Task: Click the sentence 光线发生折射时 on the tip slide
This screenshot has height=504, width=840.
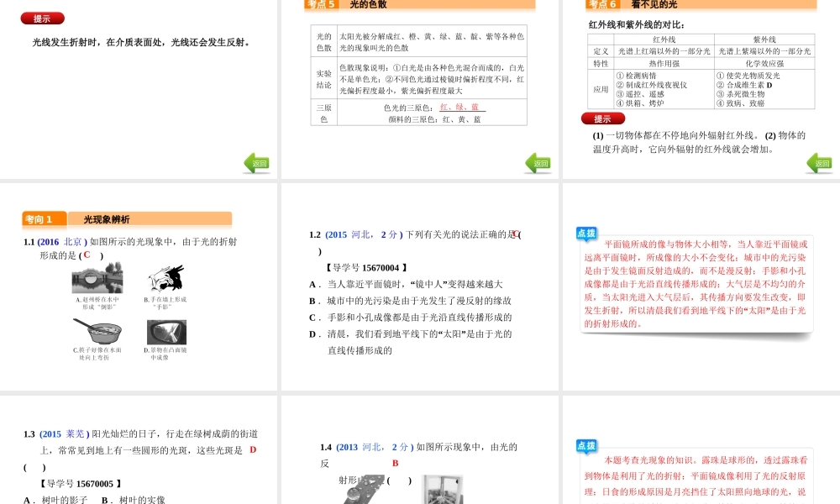Action: [x=141, y=42]
